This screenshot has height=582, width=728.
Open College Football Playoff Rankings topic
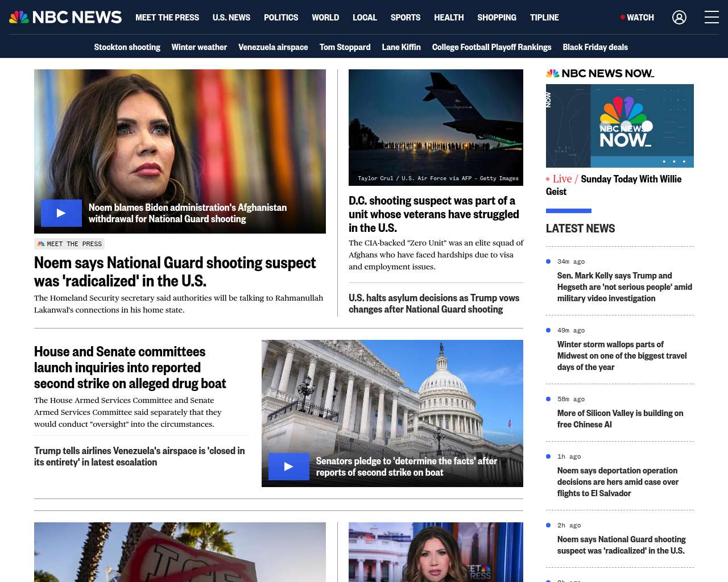click(491, 47)
